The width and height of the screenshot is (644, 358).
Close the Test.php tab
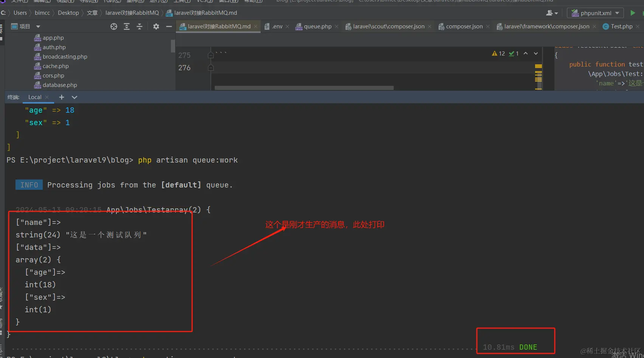pyautogui.click(x=638, y=26)
